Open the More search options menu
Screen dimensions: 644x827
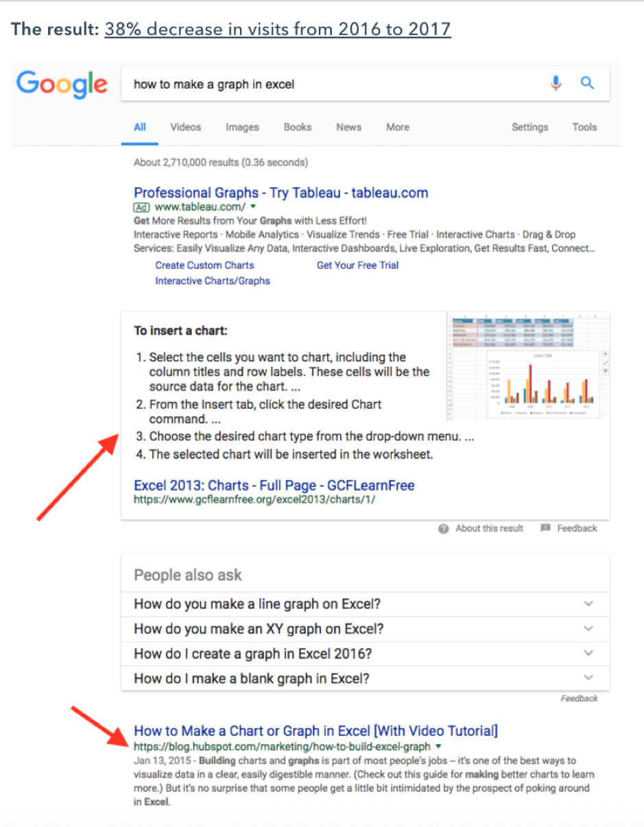(398, 128)
